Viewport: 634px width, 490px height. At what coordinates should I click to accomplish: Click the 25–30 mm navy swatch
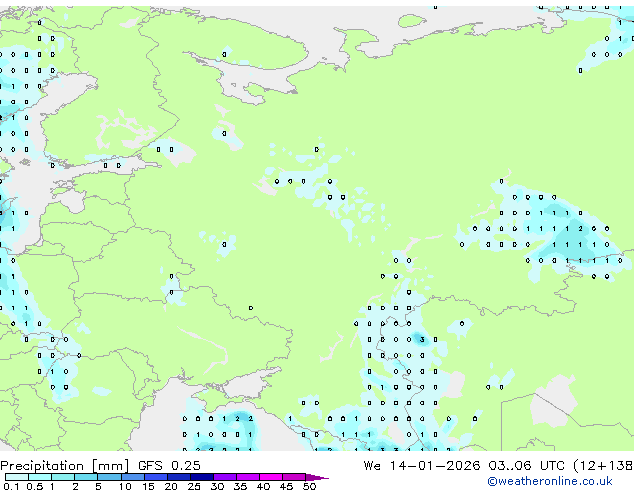point(201,477)
